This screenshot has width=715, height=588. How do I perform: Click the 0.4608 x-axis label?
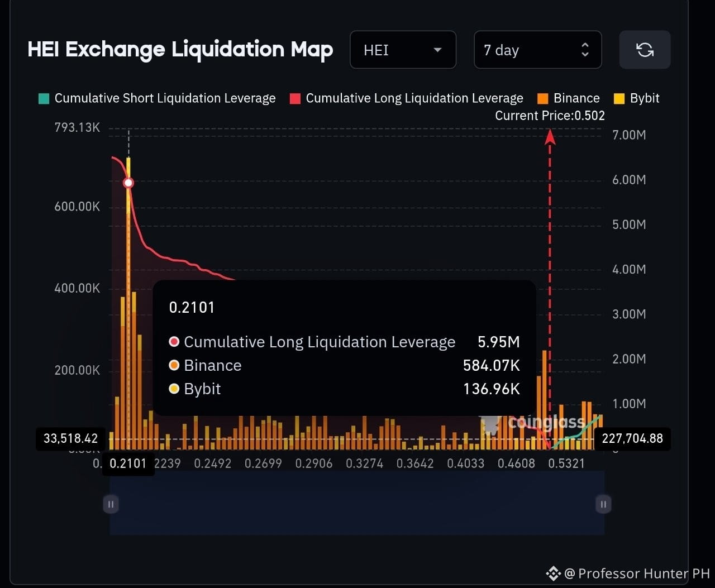(516, 463)
